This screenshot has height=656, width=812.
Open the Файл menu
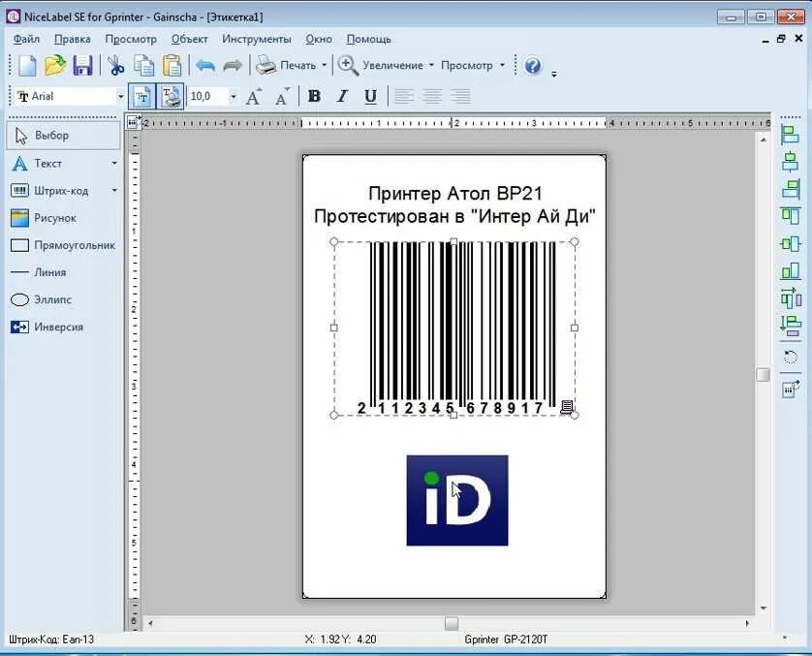pos(26,40)
